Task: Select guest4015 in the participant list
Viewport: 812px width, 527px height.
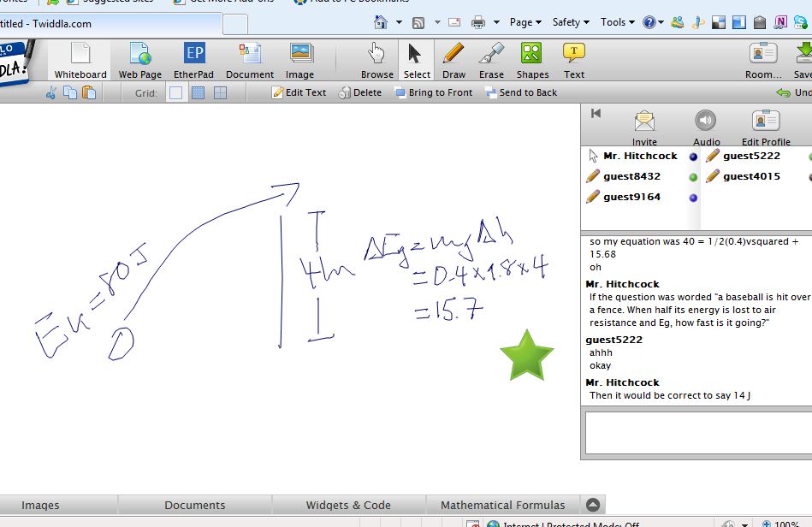Action: pyautogui.click(x=751, y=176)
